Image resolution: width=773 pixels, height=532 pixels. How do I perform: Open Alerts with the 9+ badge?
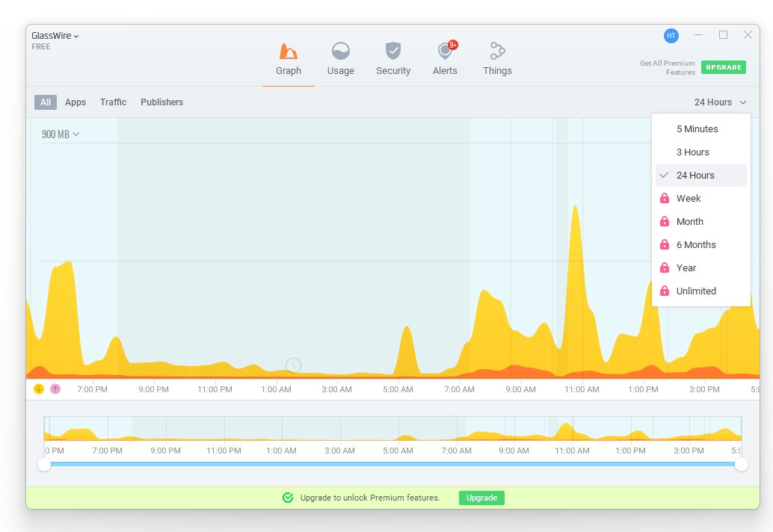click(445, 51)
